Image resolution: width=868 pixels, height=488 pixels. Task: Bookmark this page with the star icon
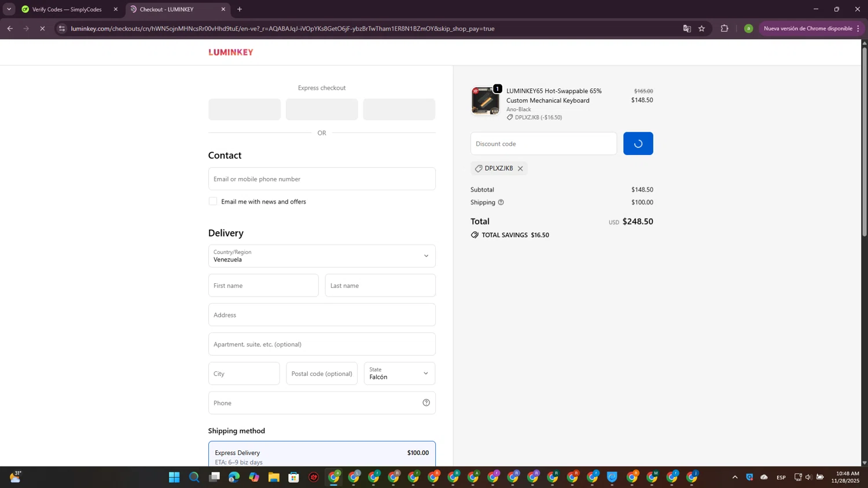pos(701,28)
